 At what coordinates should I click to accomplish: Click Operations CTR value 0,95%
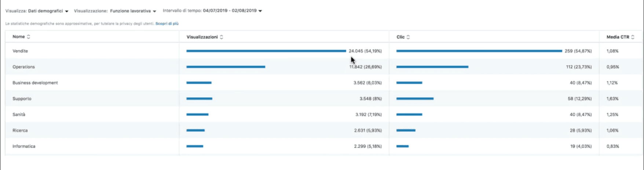point(613,67)
